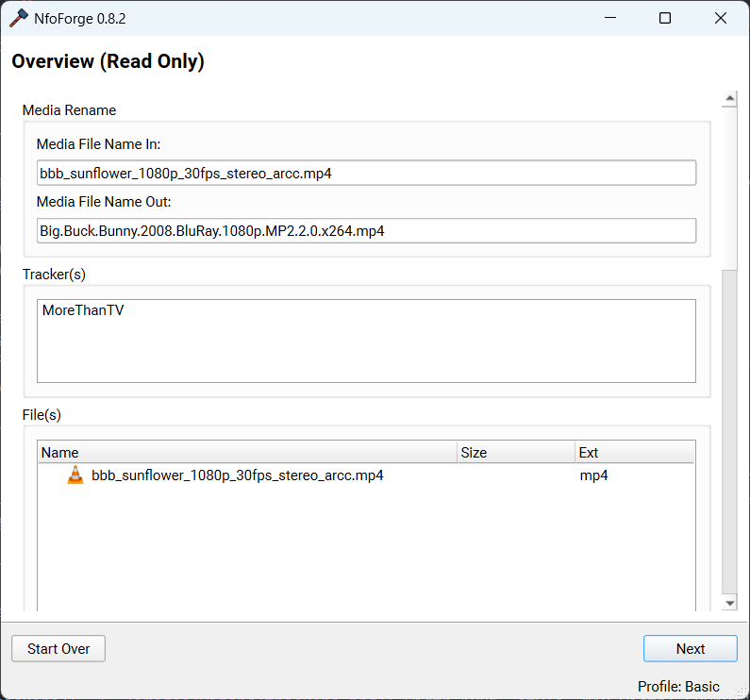The width and height of the screenshot is (750, 700).
Task: Click the Overview (Read Only) heading
Action: 108,61
